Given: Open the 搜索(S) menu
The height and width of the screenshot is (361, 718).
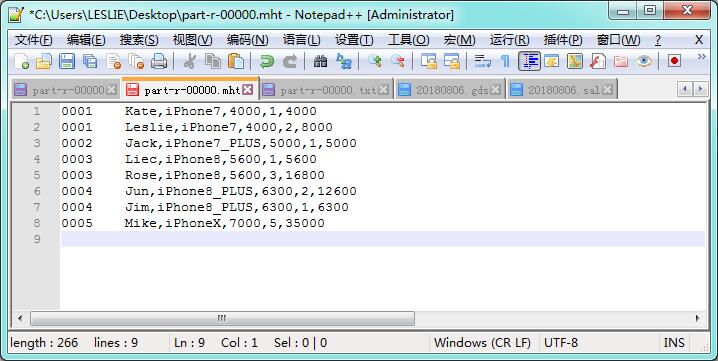Looking at the screenshot, I should tap(139, 40).
